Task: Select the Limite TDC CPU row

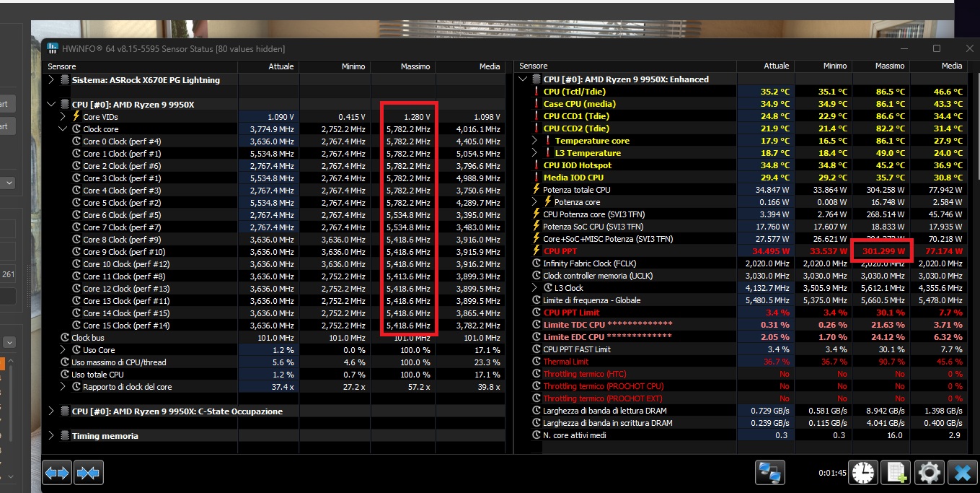Action: (741, 325)
